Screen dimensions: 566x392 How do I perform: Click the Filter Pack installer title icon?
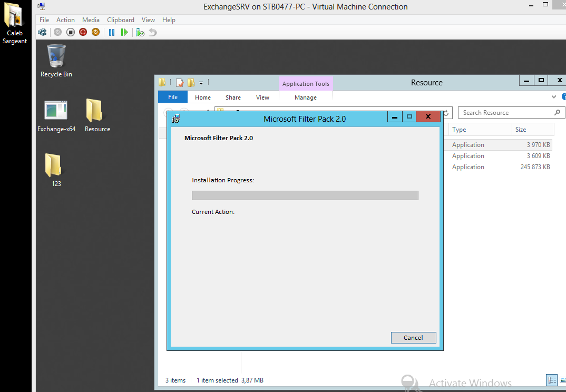point(177,119)
